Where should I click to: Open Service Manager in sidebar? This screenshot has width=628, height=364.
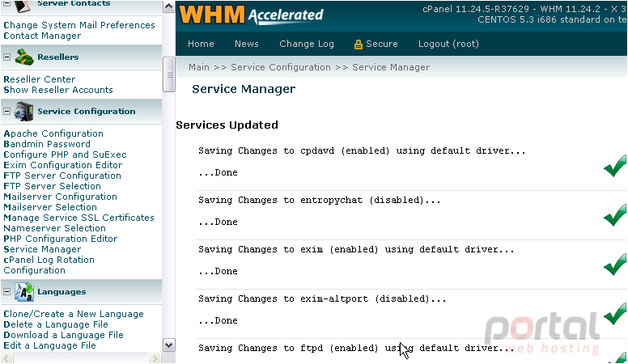(42, 249)
